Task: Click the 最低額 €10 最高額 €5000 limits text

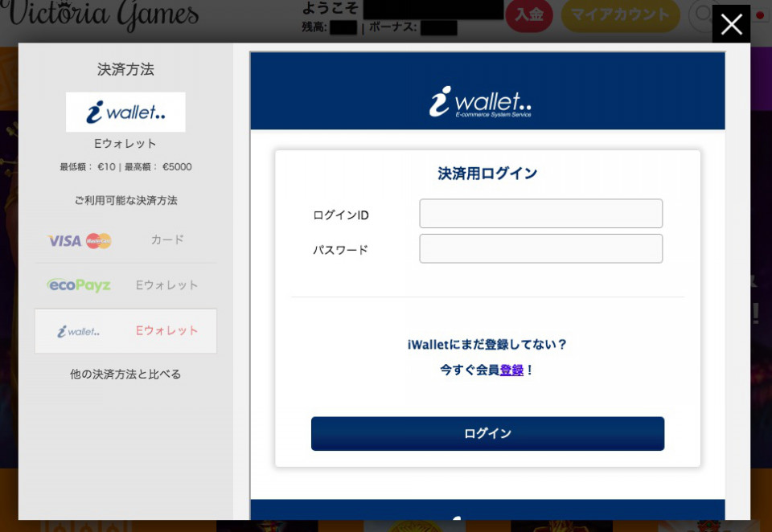Action: [125, 167]
